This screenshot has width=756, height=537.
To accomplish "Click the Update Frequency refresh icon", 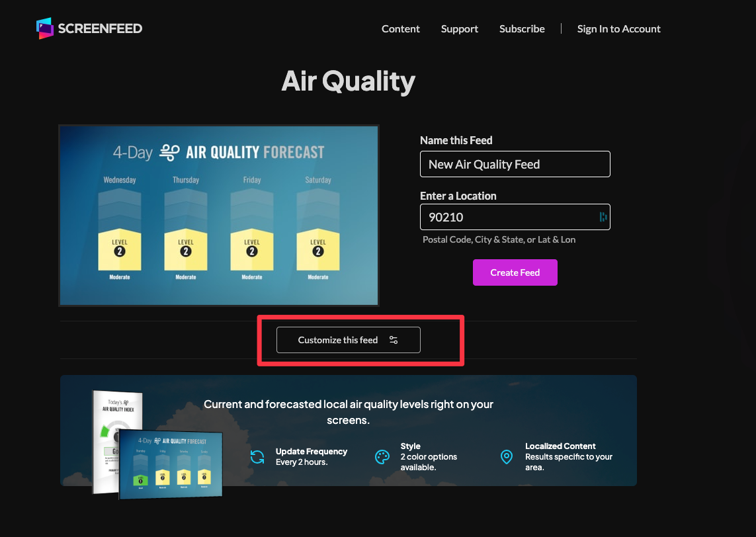I will click(257, 457).
